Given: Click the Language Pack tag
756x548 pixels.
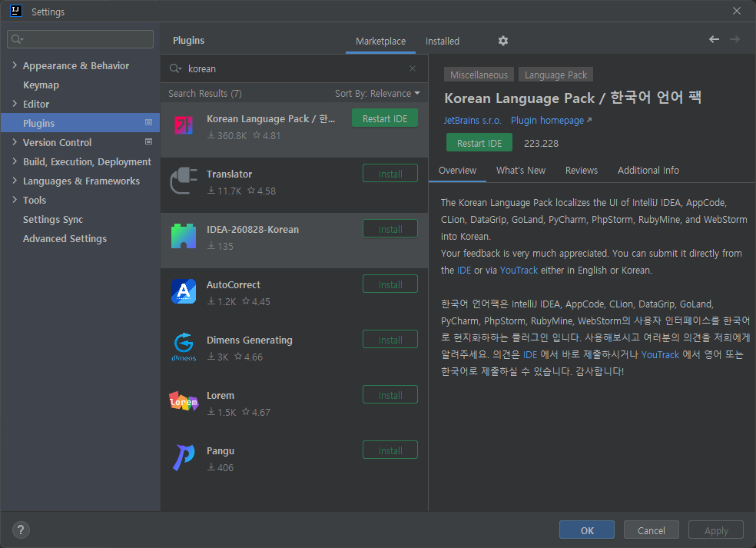Looking at the screenshot, I should tap(555, 75).
